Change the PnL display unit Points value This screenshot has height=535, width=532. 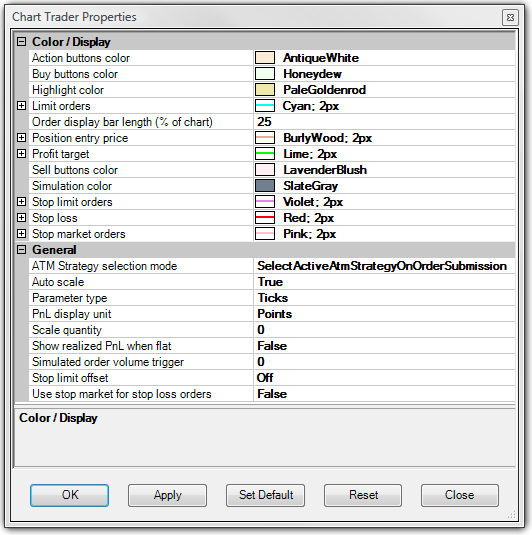pos(384,314)
